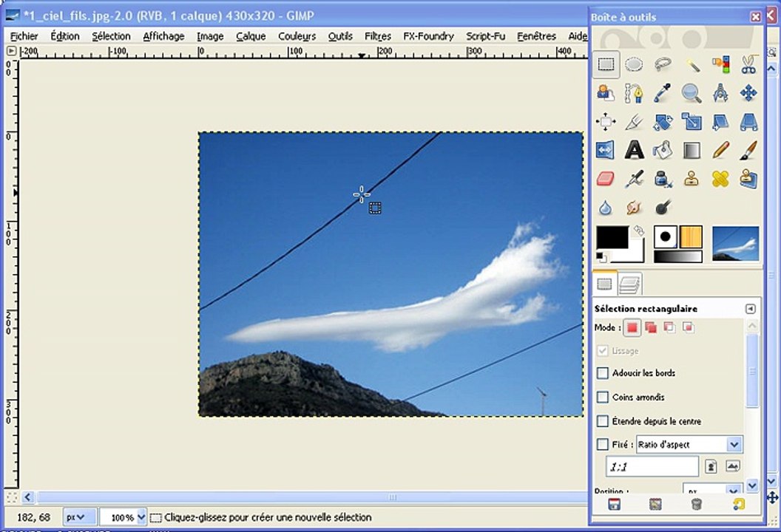This screenshot has height=532, width=781.
Task: Select the Free Select lasso tool
Action: (x=663, y=64)
